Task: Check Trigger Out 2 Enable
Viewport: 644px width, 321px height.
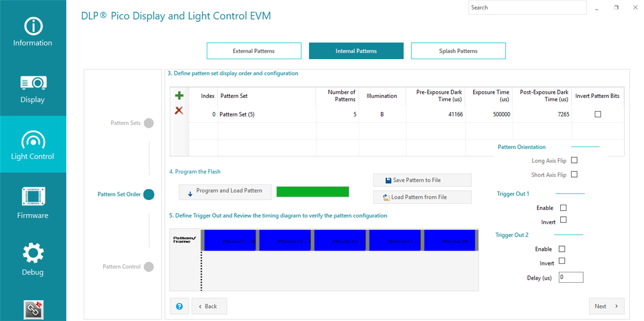Action: 562,249
